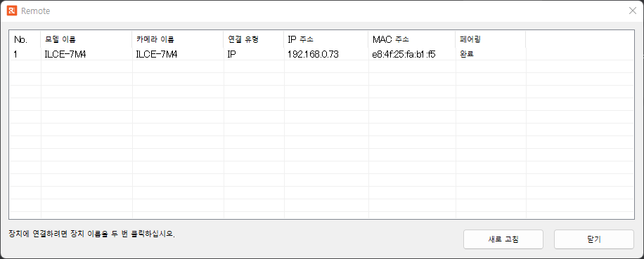Screen dimensions: 644x259
Task: Click the Remote app icon in title bar
Action: (12, 11)
